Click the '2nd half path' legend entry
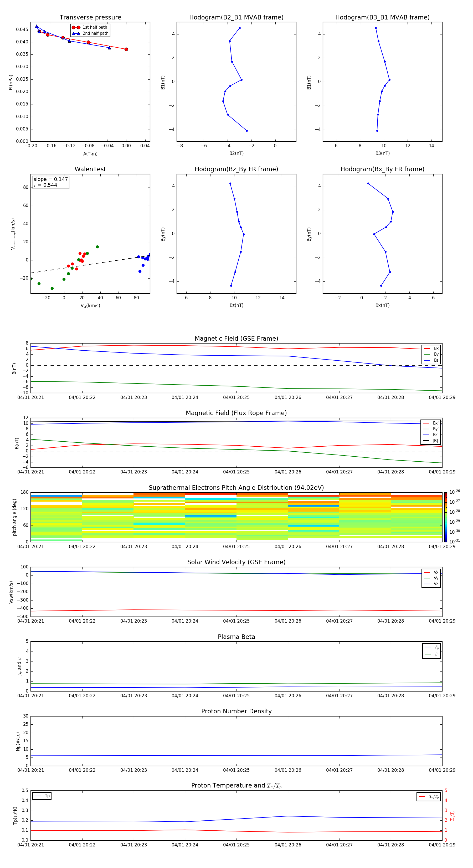The height and width of the screenshot is (868, 473). [90, 33]
